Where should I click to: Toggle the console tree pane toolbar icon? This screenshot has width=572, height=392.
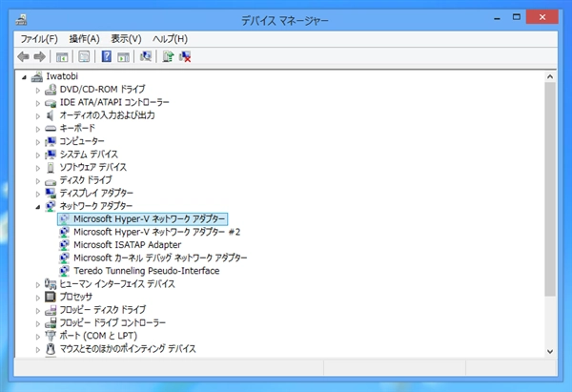tap(62, 56)
